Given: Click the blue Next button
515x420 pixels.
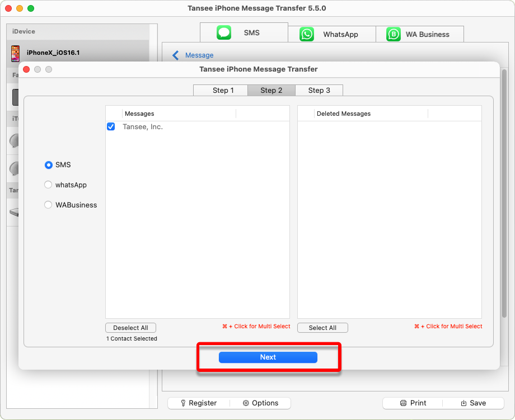Looking at the screenshot, I should click(x=268, y=357).
